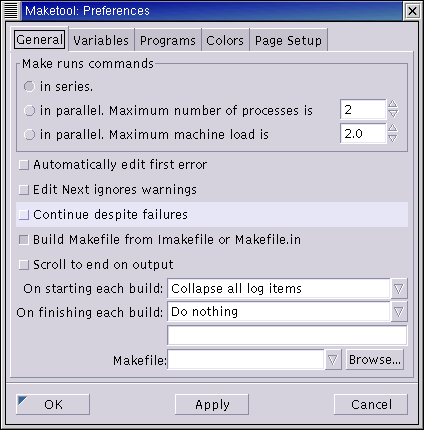
Task: Enable Scroll to end on output
Action: point(24,265)
